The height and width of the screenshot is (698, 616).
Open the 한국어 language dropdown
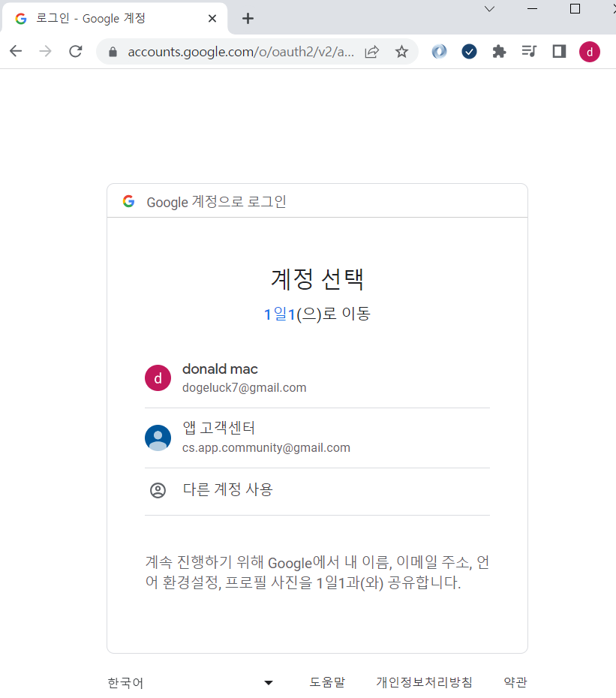point(191,682)
